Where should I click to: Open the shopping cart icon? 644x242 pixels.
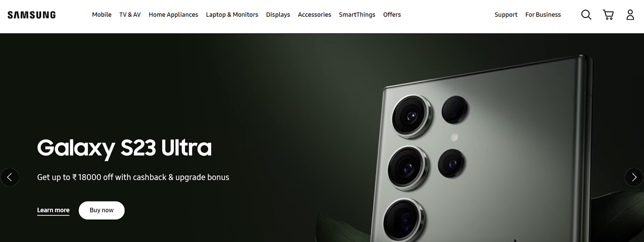coord(608,15)
